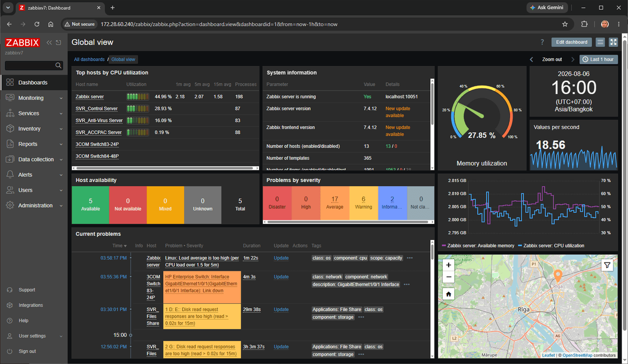The height and width of the screenshot is (364, 628).
Task: Click Update link for Link down problem
Action: (281, 277)
